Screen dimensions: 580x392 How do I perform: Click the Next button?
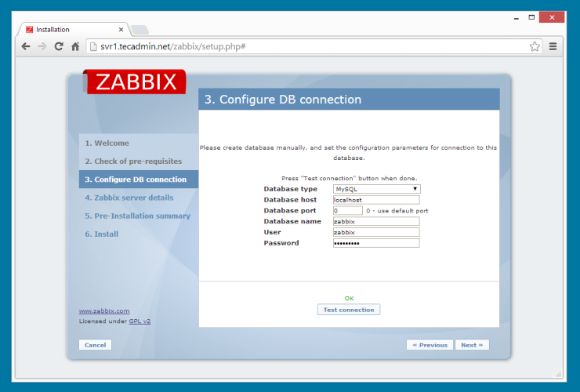tap(473, 345)
